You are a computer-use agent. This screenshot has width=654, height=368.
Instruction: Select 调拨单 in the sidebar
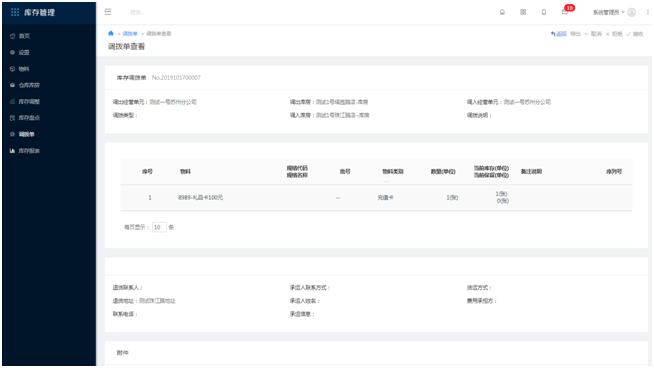pos(26,134)
